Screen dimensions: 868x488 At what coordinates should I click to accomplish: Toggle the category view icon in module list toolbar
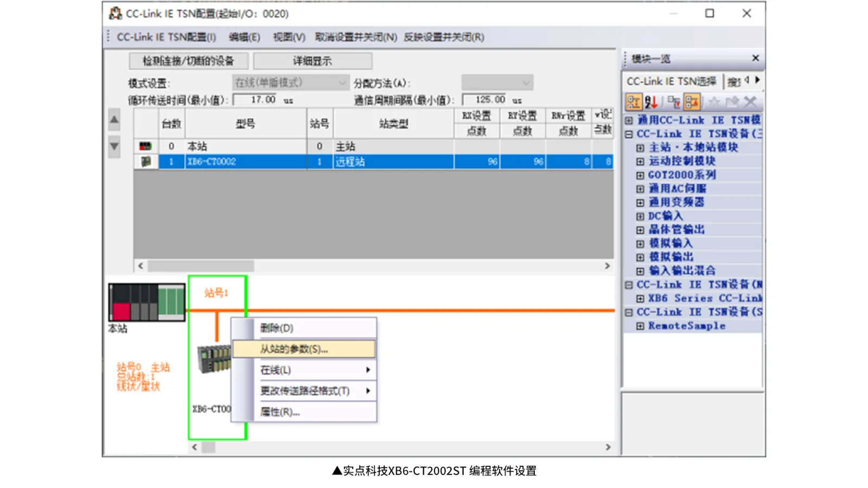pos(634,102)
